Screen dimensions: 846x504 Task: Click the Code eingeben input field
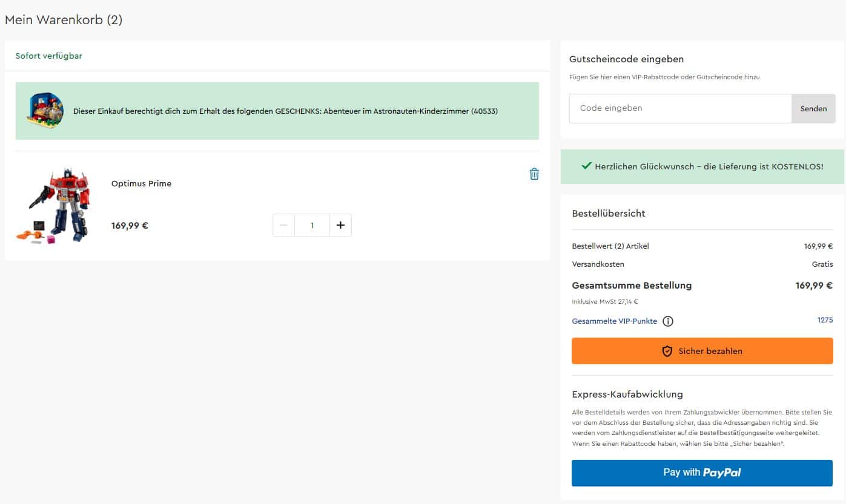point(680,108)
